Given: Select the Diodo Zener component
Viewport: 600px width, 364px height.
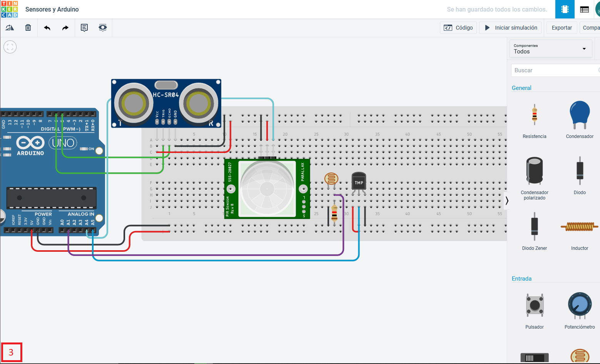Looking at the screenshot, I should click(x=535, y=231).
